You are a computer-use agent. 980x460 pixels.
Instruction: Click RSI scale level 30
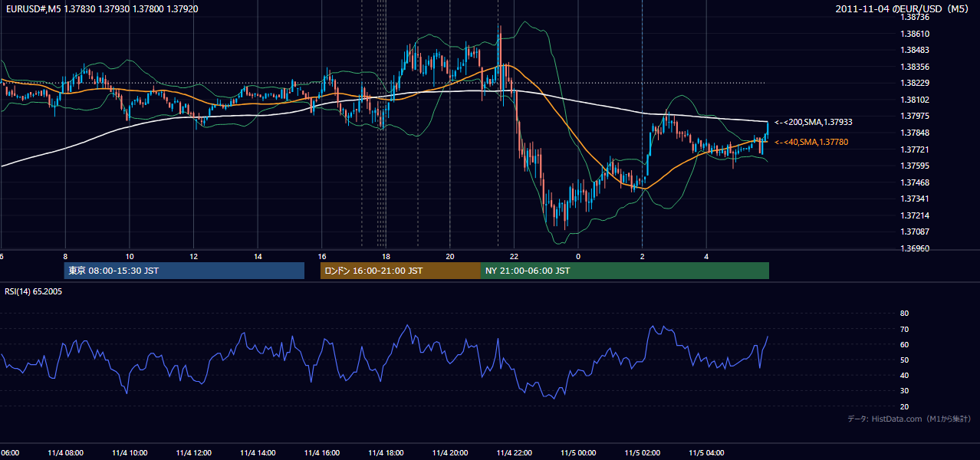coord(904,391)
